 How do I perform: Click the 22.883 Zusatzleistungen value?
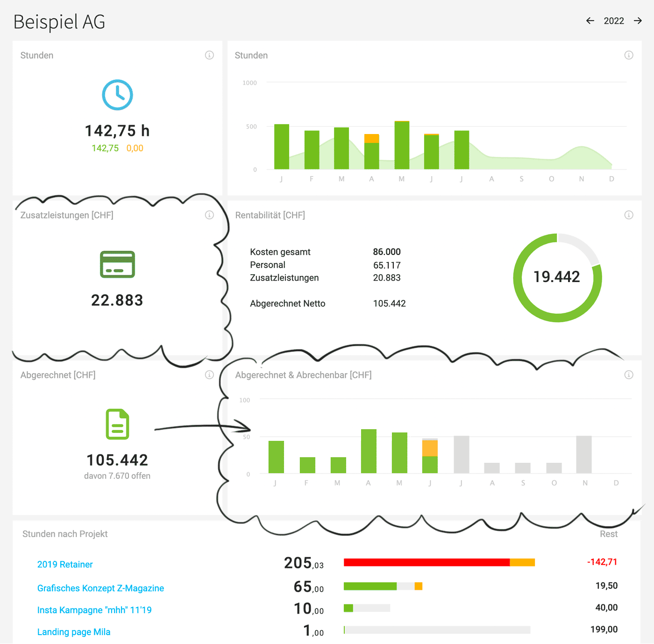click(117, 300)
